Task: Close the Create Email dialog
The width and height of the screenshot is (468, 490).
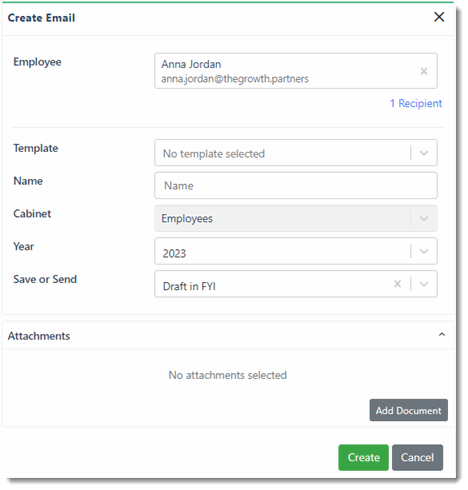Action: (x=439, y=17)
